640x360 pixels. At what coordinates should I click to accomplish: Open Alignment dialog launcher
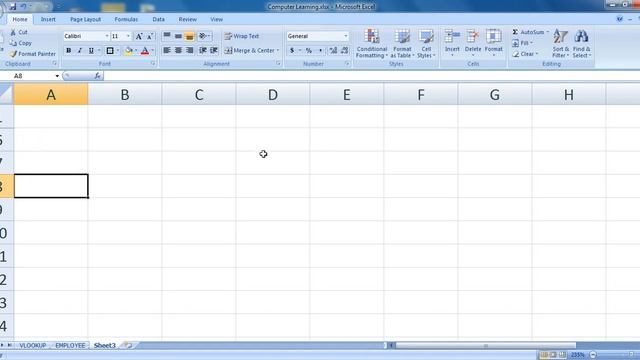coord(278,64)
